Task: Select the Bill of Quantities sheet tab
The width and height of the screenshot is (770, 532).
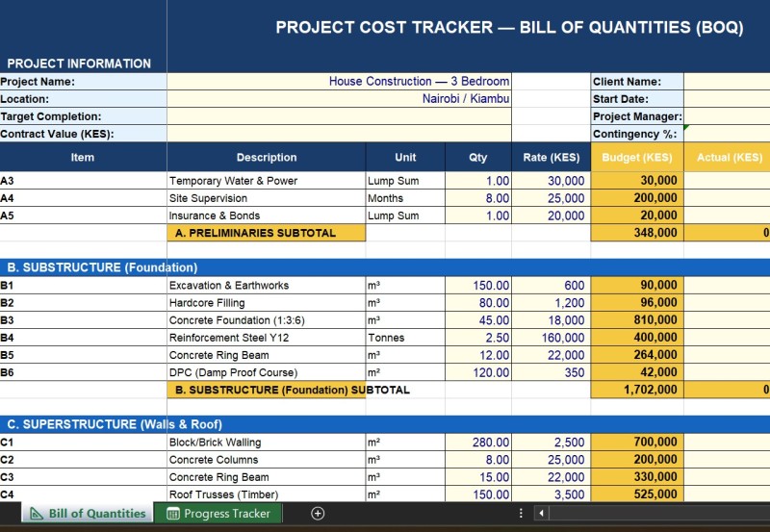Action: (88, 514)
